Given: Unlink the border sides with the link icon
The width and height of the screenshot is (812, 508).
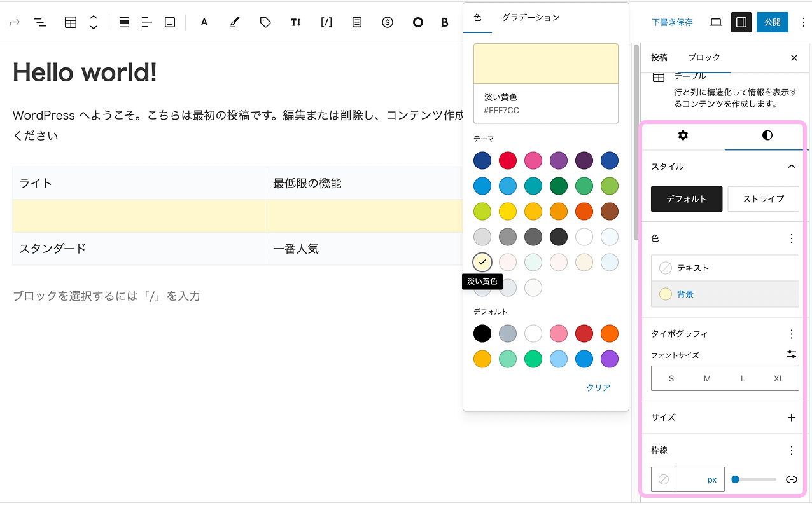Looking at the screenshot, I should (792, 479).
